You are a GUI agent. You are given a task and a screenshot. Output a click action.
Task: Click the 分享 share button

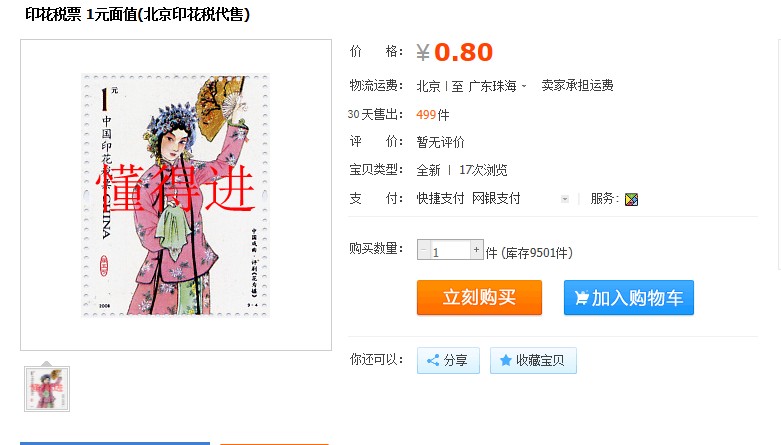(448, 360)
